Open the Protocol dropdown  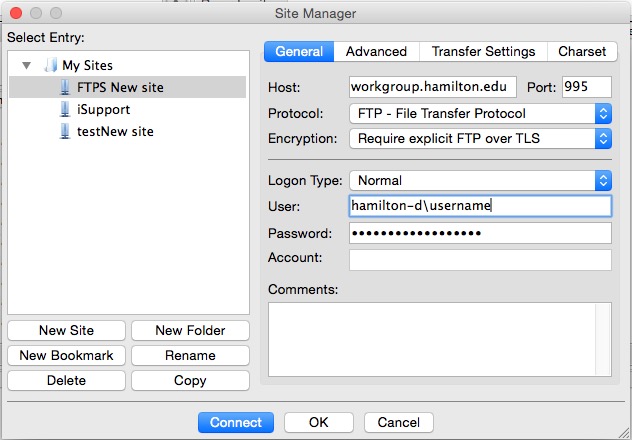point(480,114)
